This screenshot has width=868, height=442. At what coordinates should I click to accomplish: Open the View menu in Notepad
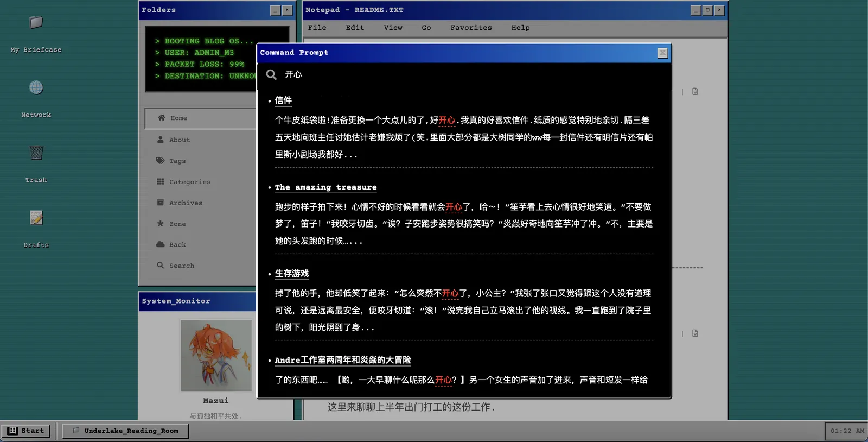393,28
